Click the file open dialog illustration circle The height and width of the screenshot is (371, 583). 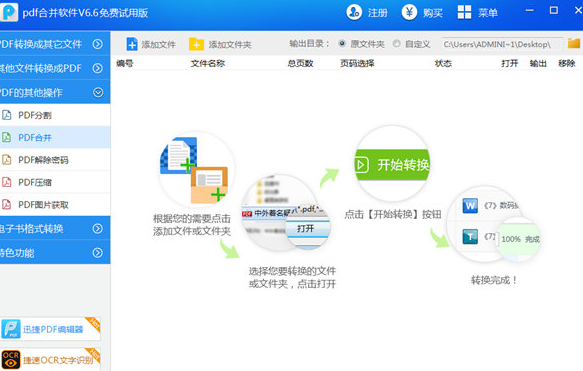286,212
